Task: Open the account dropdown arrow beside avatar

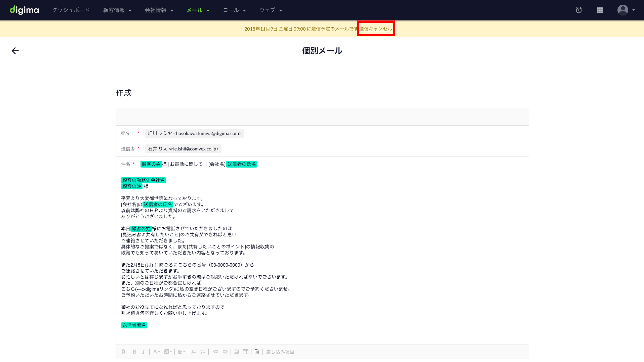Action: pyautogui.click(x=634, y=10)
